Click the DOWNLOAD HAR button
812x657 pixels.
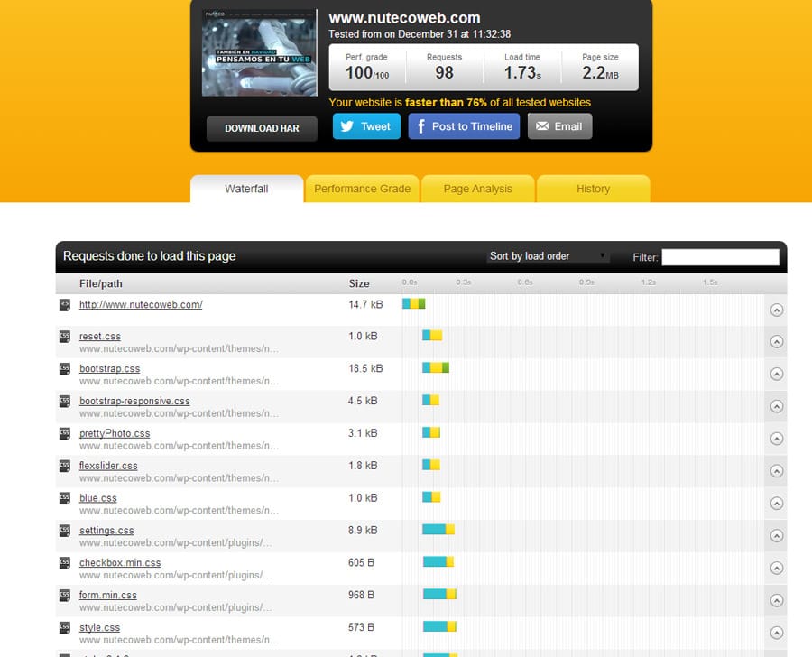pyautogui.click(x=262, y=128)
